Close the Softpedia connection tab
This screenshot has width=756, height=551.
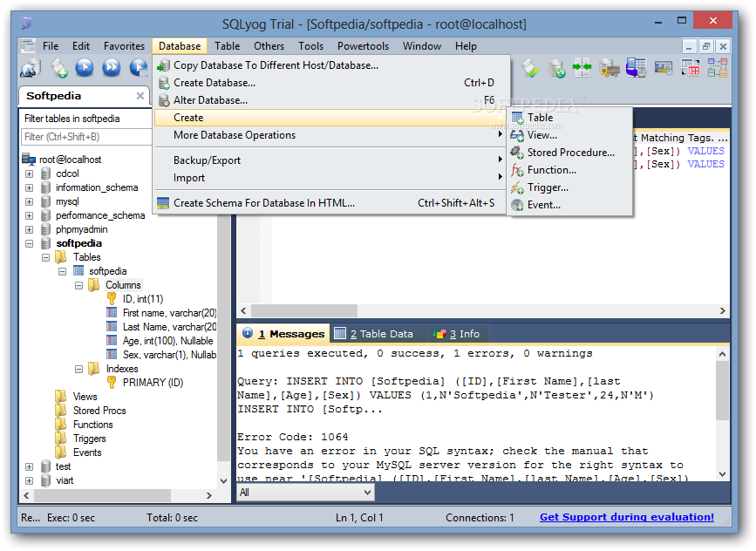(x=140, y=96)
